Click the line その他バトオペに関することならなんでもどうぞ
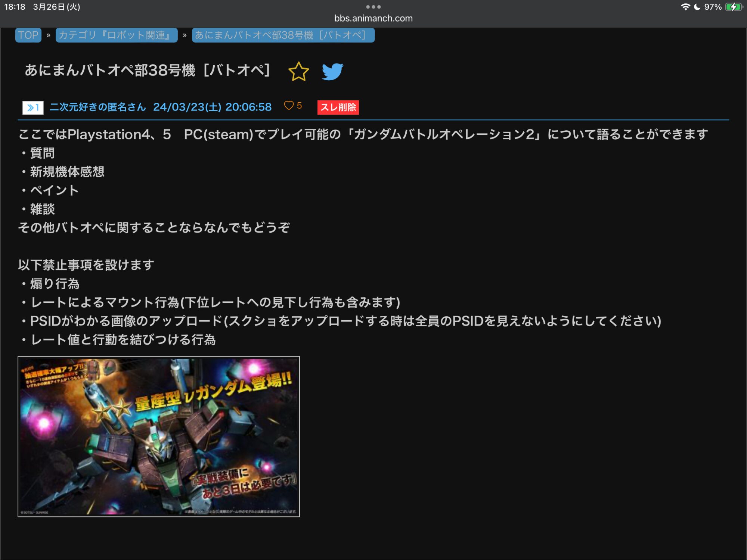This screenshot has width=747, height=560. tap(154, 227)
